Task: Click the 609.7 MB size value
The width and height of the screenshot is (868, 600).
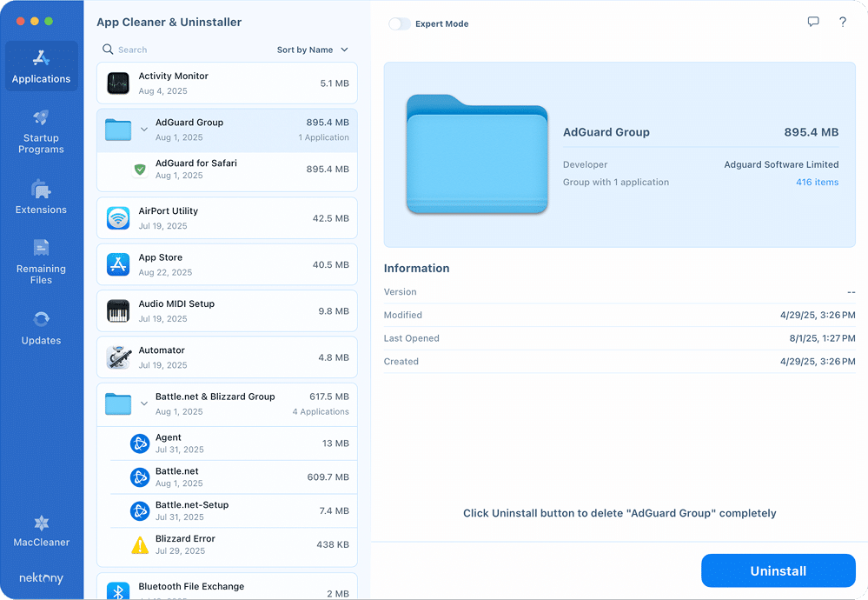Action: click(328, 477)
